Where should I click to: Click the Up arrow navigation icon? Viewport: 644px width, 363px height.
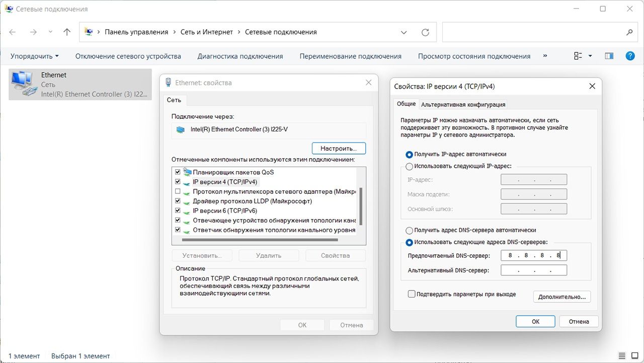(67, 32)
